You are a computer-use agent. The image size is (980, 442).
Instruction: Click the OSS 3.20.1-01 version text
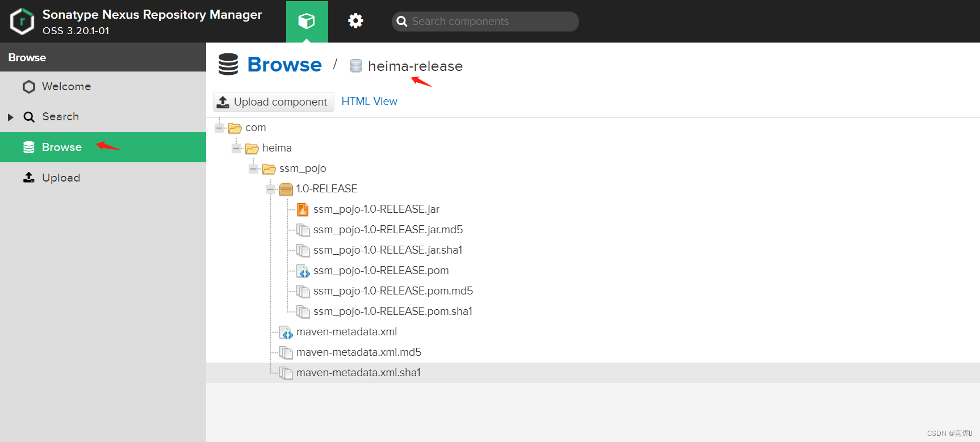(x=76, y=31)
